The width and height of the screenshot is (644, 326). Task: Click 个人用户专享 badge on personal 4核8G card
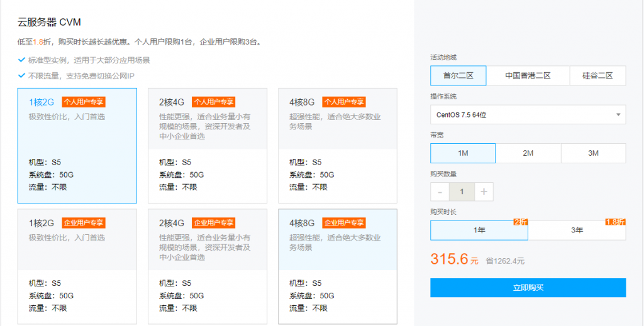(344, 102)
